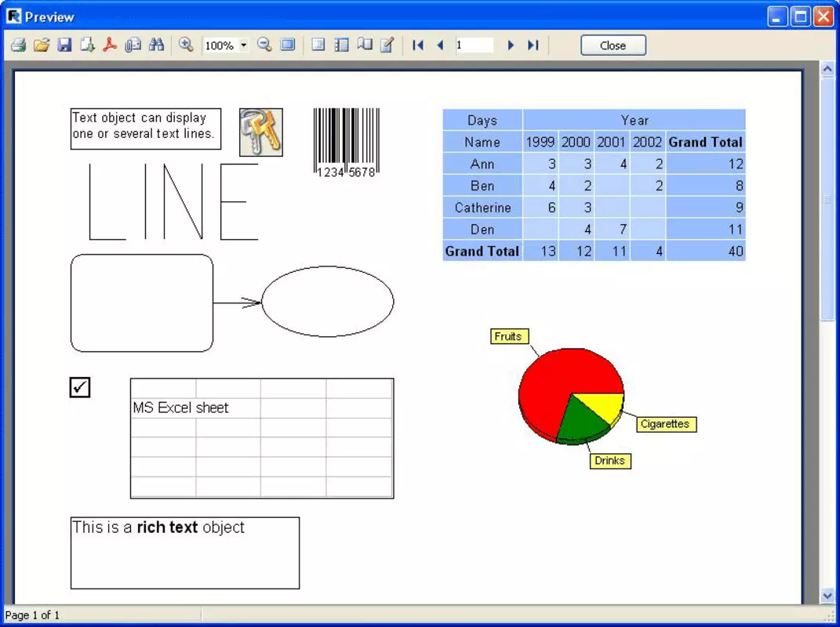
Task: Click the 'Year' table header cell
Action: (x=635, y=120)
